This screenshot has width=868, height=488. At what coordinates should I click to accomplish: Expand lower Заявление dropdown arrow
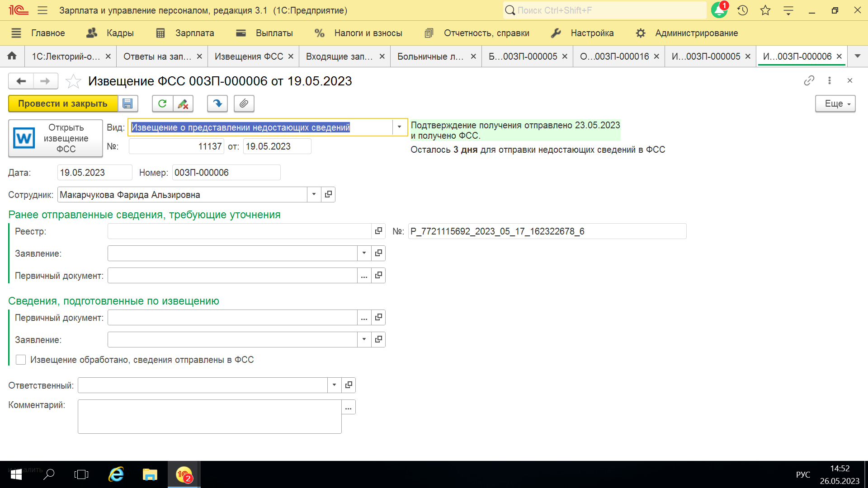(x=364, y=340)
